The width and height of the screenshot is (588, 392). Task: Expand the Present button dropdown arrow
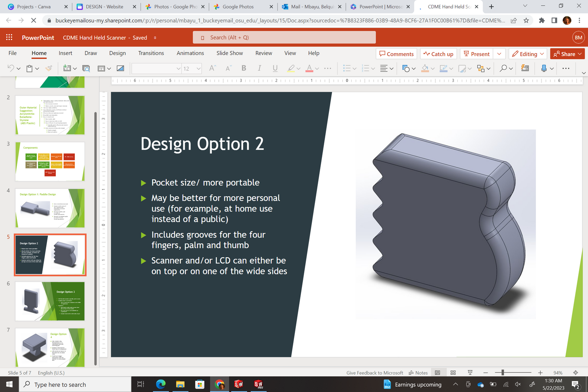[x=499, y=54]
